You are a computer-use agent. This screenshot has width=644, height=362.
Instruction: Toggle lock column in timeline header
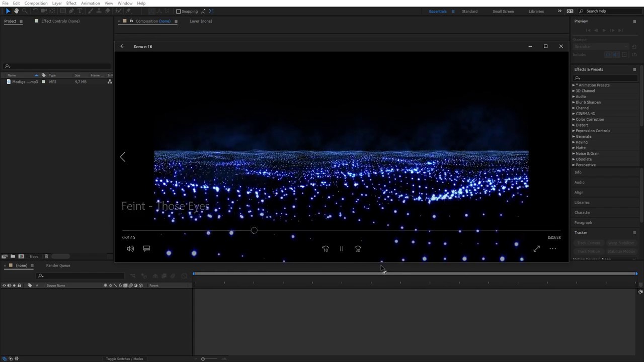pos(19,286)
